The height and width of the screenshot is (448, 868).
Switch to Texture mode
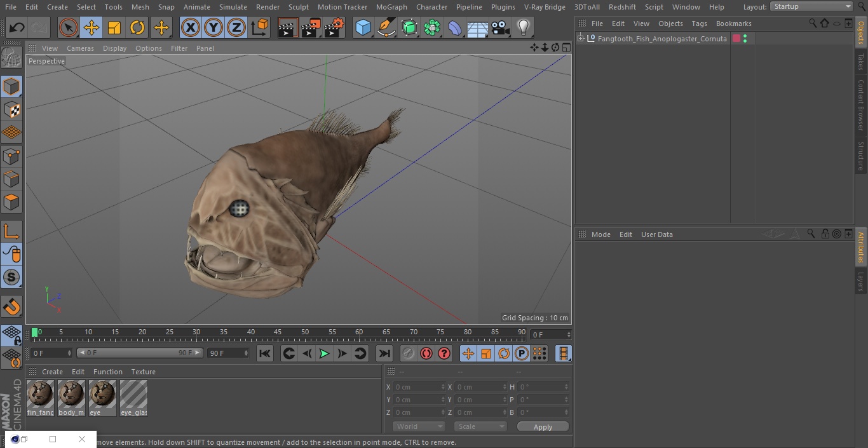pos(11,110)
